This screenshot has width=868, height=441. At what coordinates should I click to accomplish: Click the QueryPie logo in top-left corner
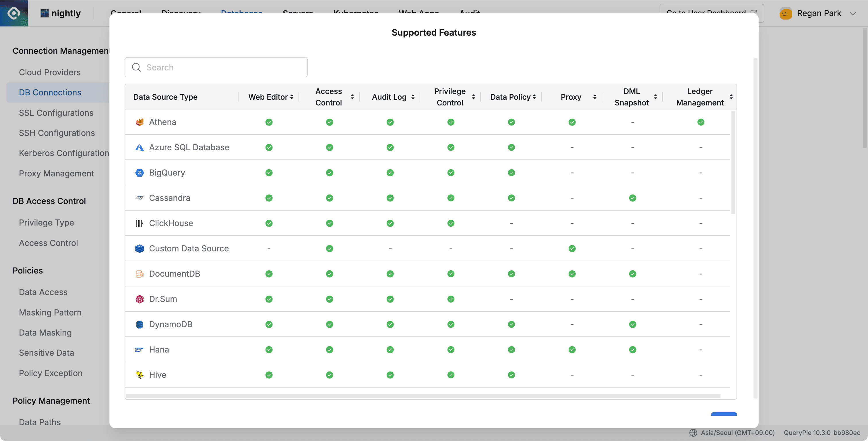click(14, 13)
